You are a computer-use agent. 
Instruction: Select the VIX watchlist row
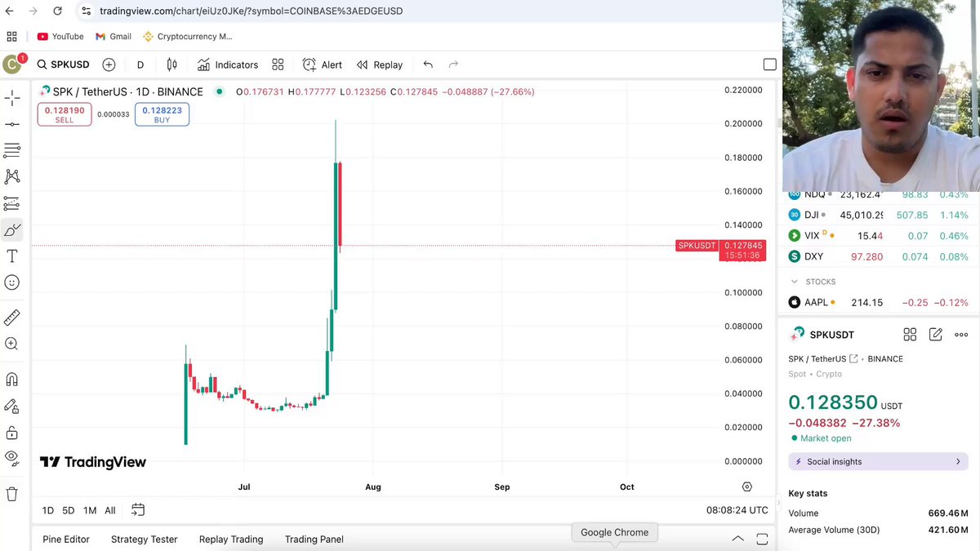879,235
